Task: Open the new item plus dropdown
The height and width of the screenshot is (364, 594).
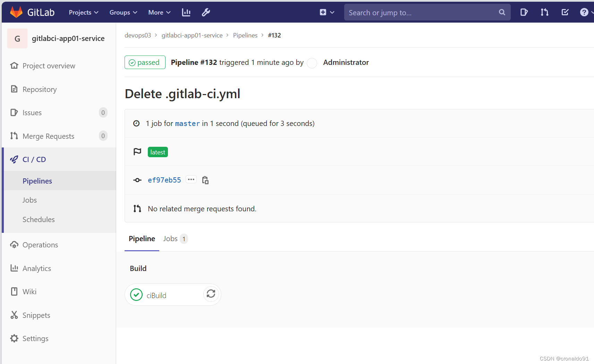Action: click(327, 12)
